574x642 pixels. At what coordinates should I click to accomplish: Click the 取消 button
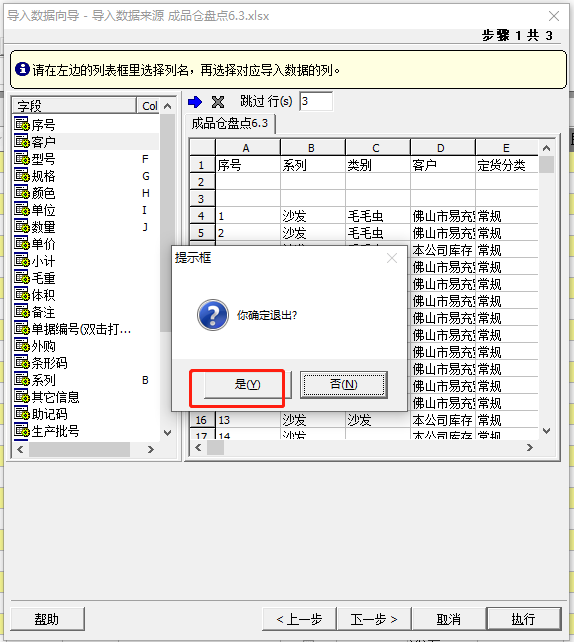tap(449, 619)
